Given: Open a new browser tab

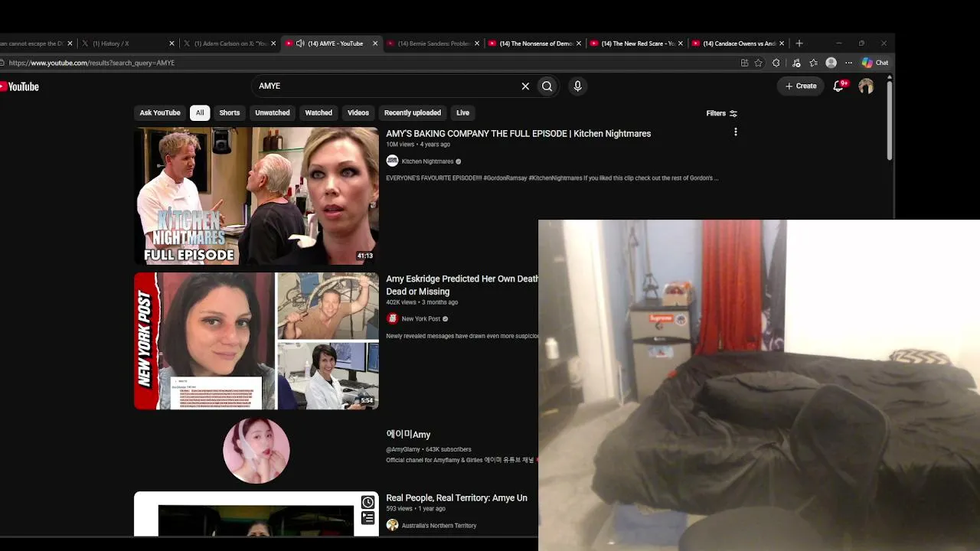Looking at the screenshot, I should pos(799,44).
